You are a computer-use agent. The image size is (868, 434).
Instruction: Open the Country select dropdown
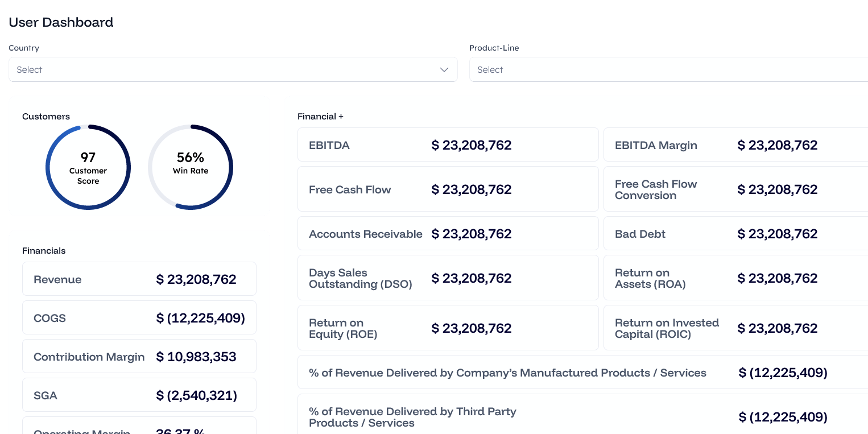click(x=228, y=69)
